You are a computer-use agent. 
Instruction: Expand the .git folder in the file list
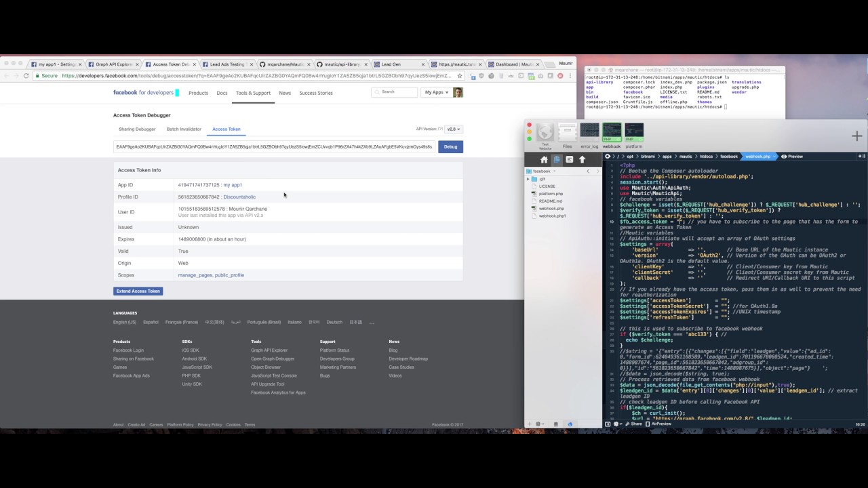[x=528, y=179]
